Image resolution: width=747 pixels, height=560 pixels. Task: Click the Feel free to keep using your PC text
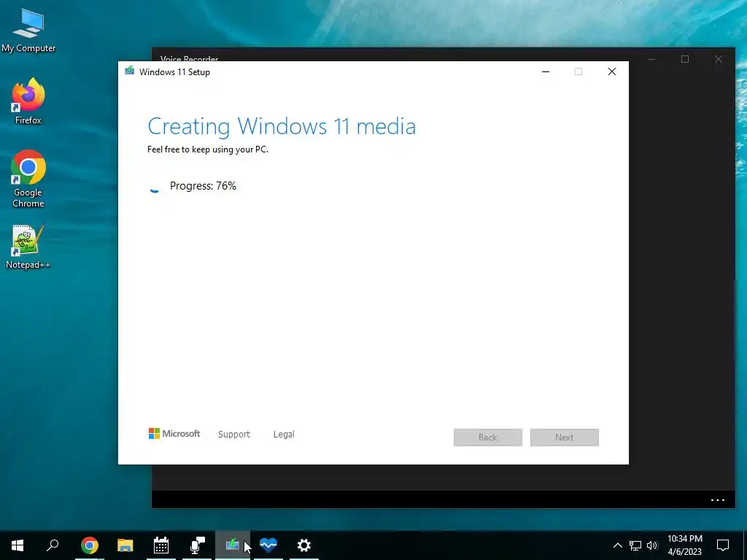208,149
